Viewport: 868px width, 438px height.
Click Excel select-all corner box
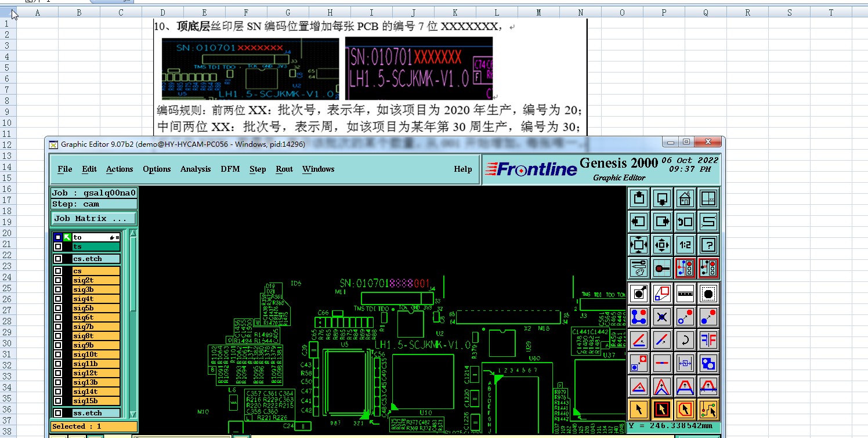8,13
